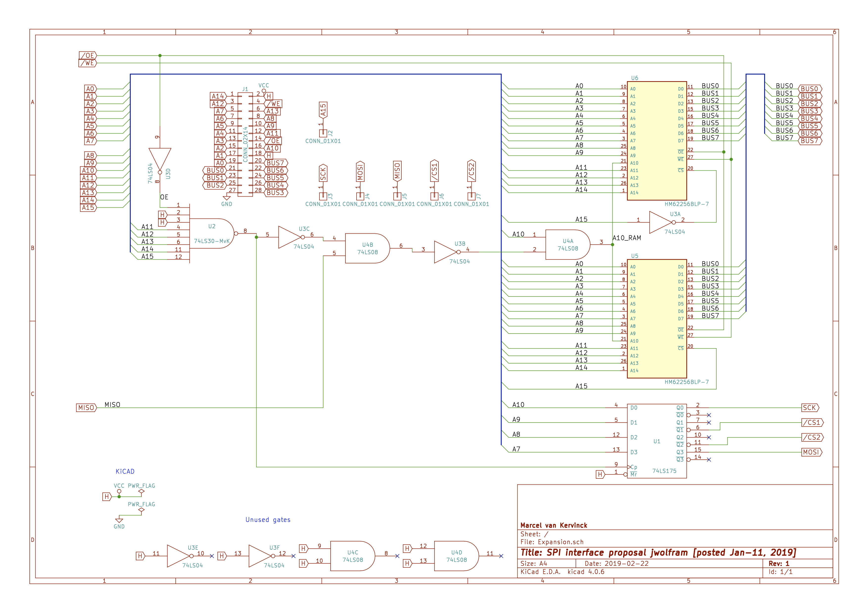Select the A0 input label on left side
This screenshot has height=613, width=868.
(90, 89)
